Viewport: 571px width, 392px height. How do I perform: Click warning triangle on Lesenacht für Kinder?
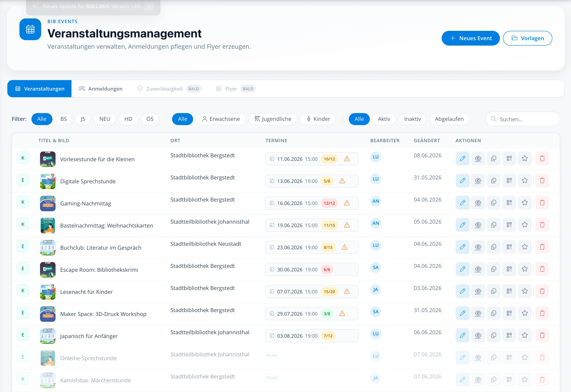coord(347,292)
